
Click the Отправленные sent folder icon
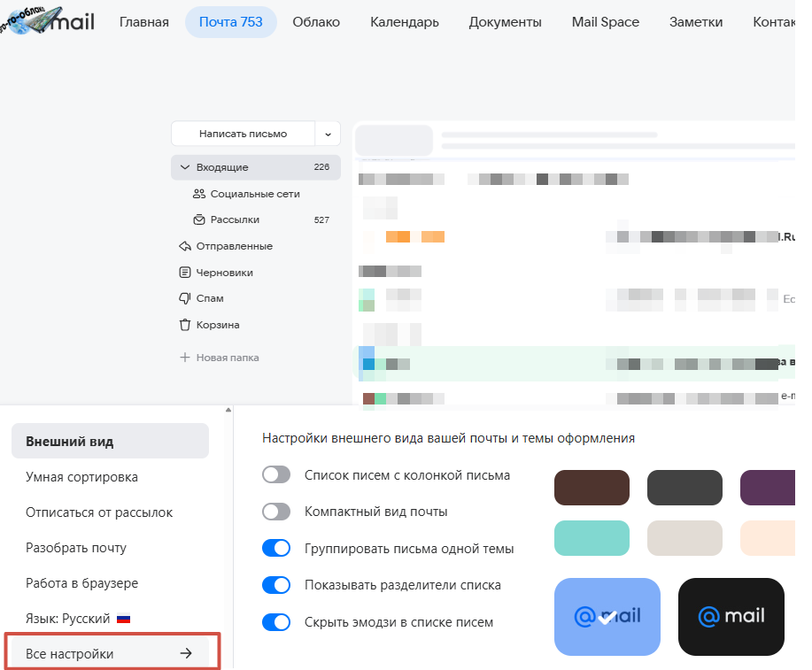pos(185,246)
